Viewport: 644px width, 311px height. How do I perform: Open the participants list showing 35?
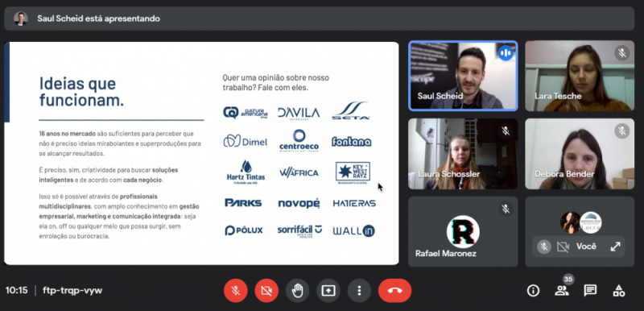point(562,290)
